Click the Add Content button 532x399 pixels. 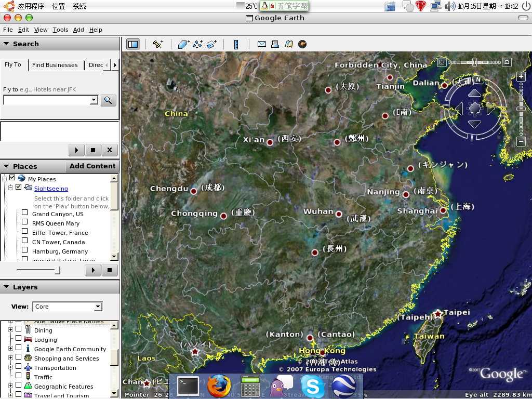[92, 166]
